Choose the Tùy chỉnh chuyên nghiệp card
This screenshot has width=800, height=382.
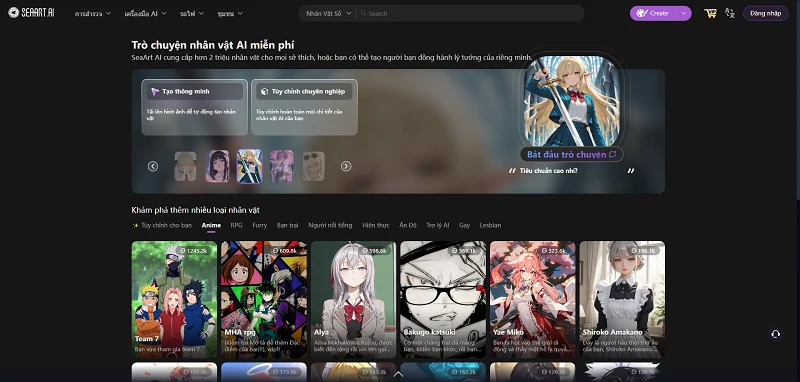(304, 107)
